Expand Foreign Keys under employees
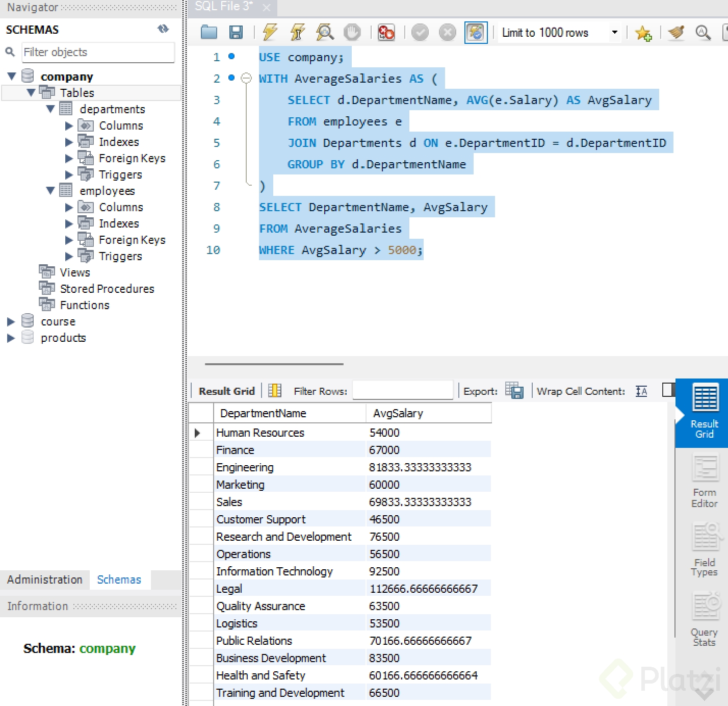This screenshot has width=728, height=706. [69, 240]
